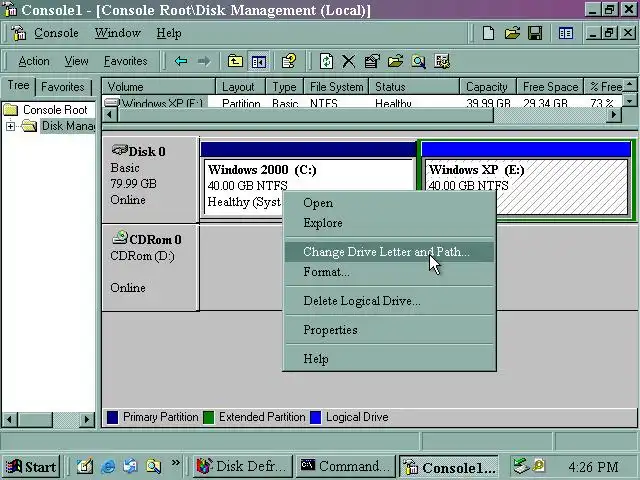This screenshot has height=480, width=640.
Task: Open the View menu
Action: click(76, 61)
